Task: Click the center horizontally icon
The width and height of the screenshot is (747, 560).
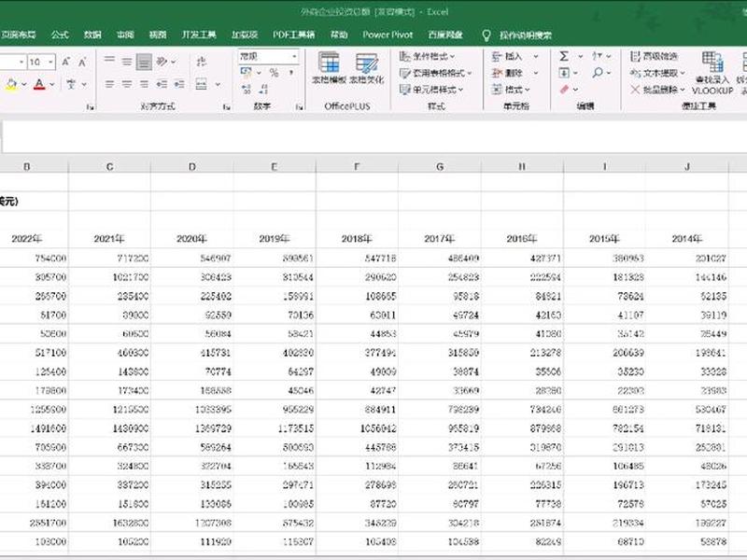Action: [x=127, y=84]
